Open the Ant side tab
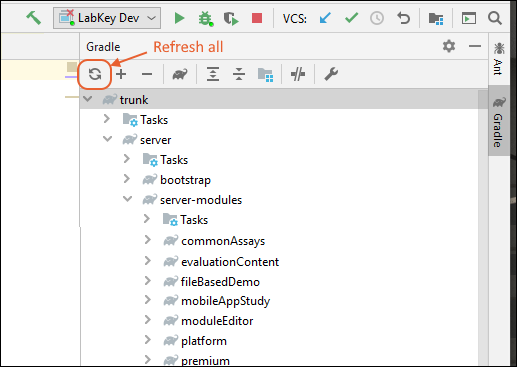The width and height of the screenshot is (517, 367). tap(499, 59)
